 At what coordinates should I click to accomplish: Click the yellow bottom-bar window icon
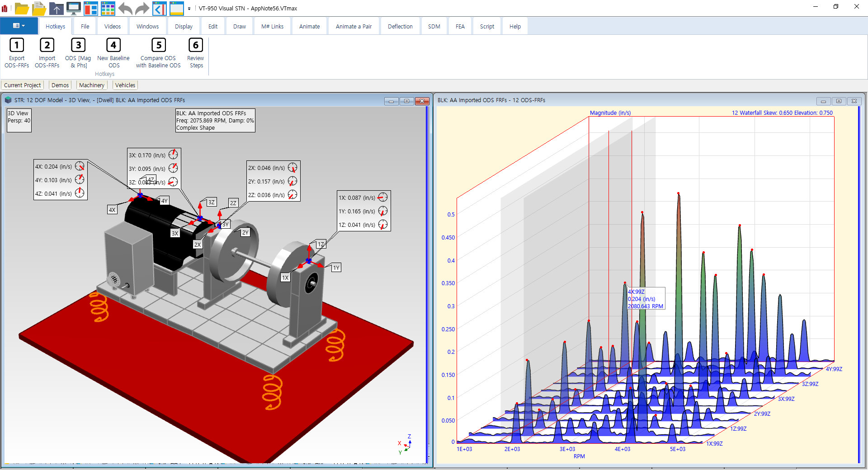tap(177, 8)
